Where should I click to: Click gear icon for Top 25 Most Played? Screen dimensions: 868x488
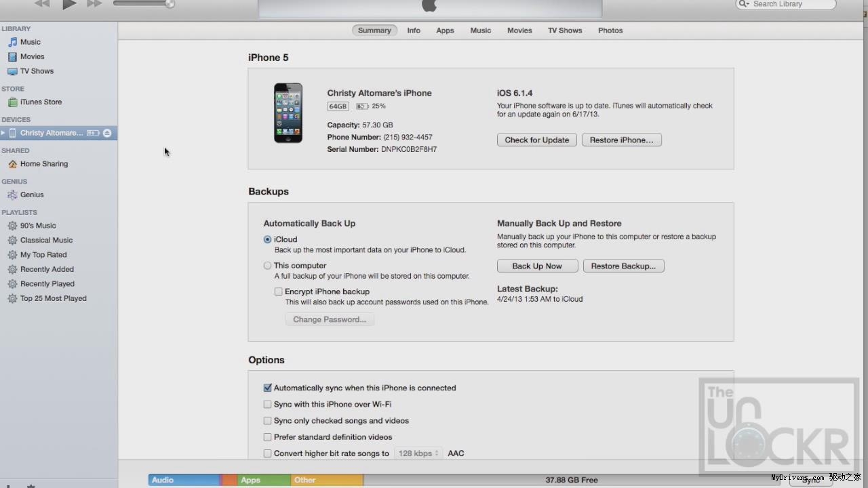click(12, 298)
